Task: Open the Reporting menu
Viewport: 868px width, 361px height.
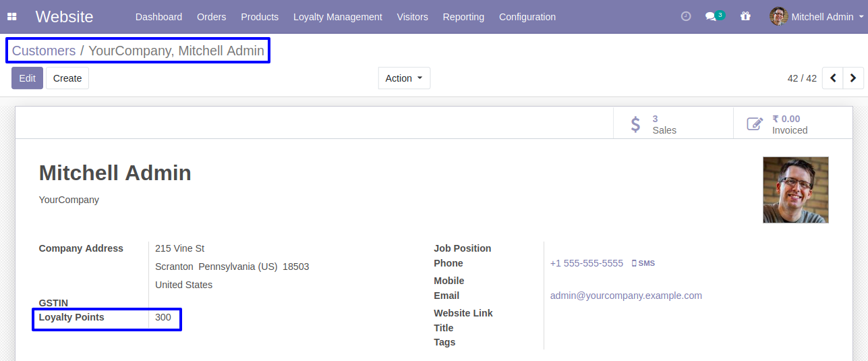Action: click(463, 17)
